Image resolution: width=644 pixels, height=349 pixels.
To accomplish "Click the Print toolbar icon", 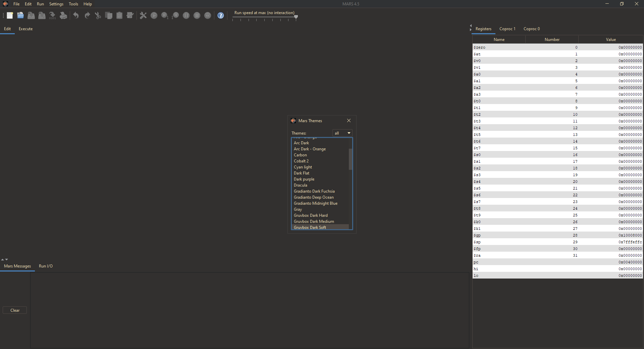I will (x=63, y=15).
